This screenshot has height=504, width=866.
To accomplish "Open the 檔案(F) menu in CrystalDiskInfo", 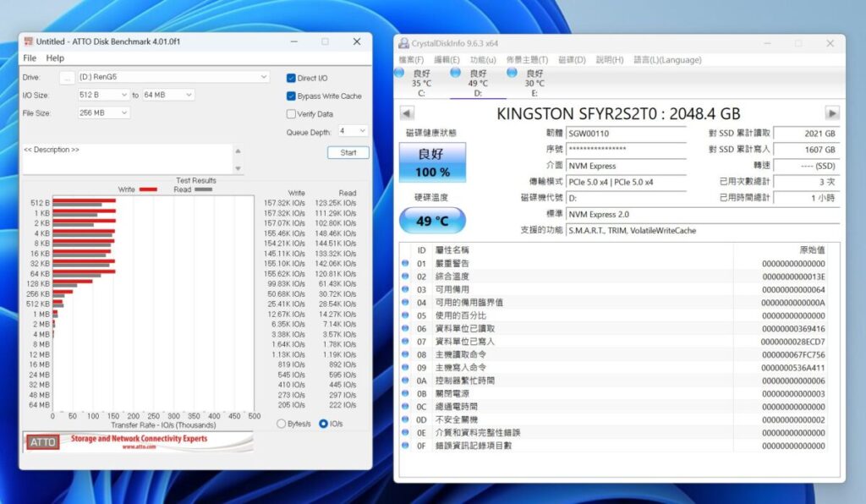I will tap(411, 60).
